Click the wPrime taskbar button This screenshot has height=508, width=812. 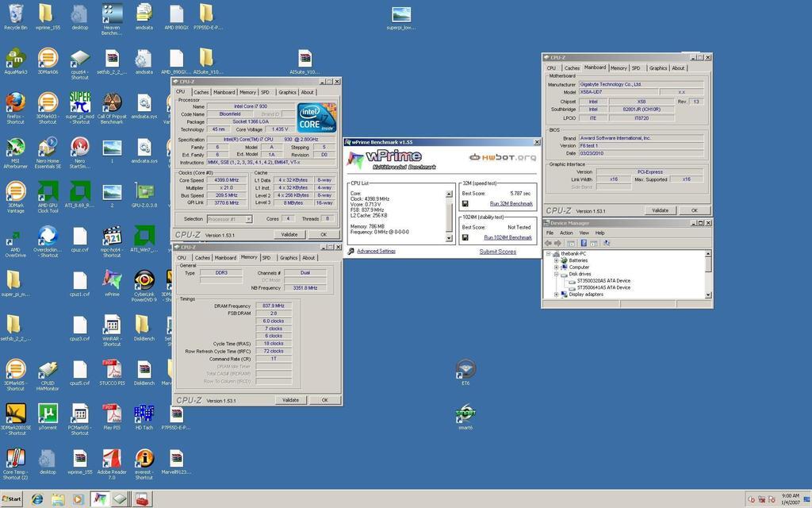click(x=99, y=499)
